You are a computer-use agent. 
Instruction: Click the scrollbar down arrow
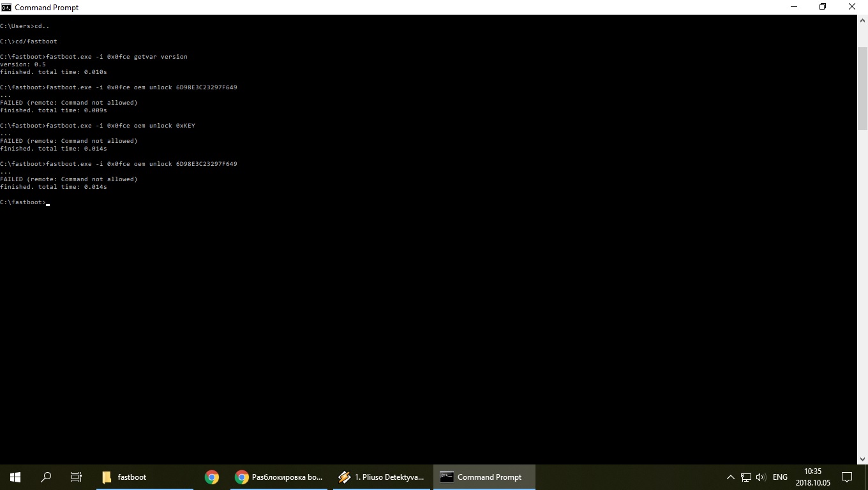tap(862, 459)
